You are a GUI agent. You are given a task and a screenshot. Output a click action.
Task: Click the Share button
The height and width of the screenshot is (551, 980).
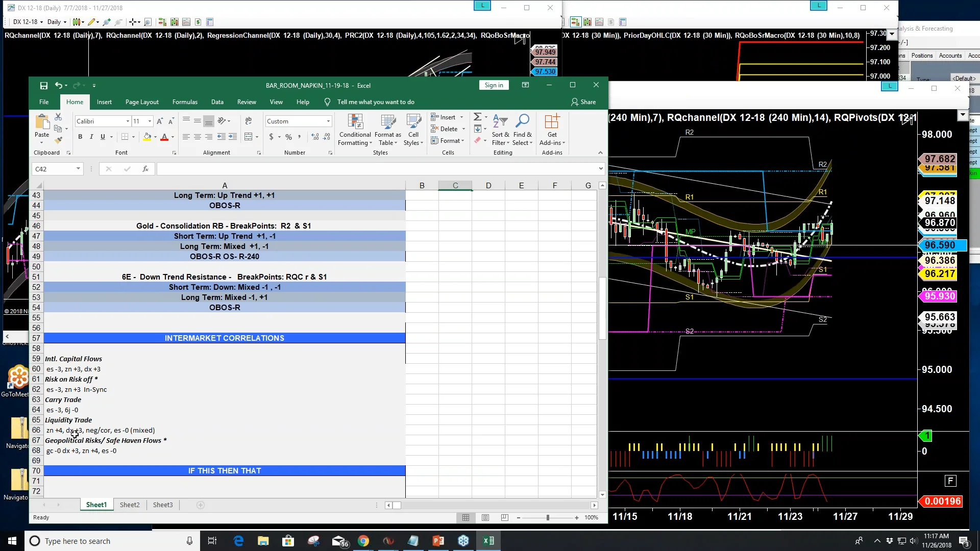[x=583, y=102]
